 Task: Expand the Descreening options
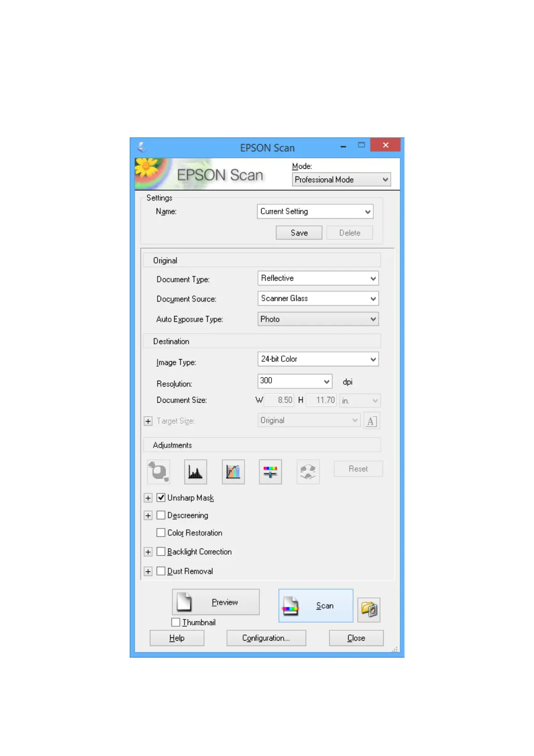[x=148, y=515]
